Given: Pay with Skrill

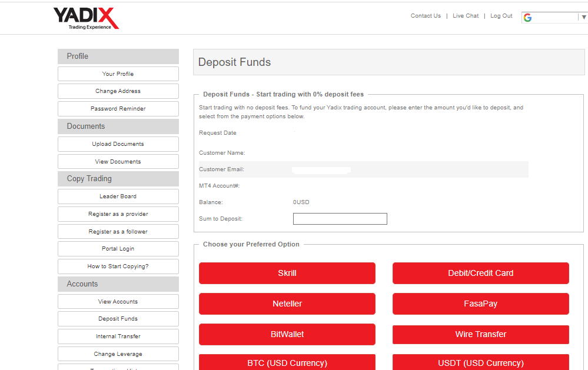Looking at the screenshot, I should [287, 274].
